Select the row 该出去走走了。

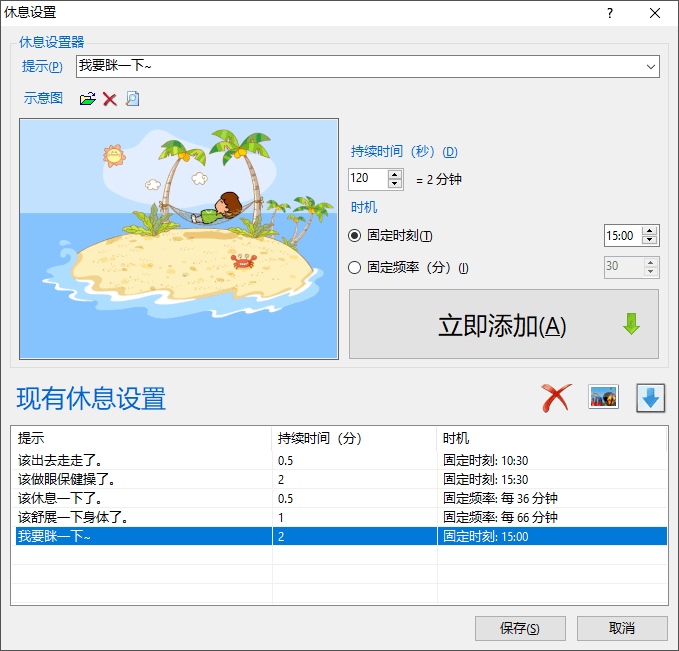click(x=341, y=460)
